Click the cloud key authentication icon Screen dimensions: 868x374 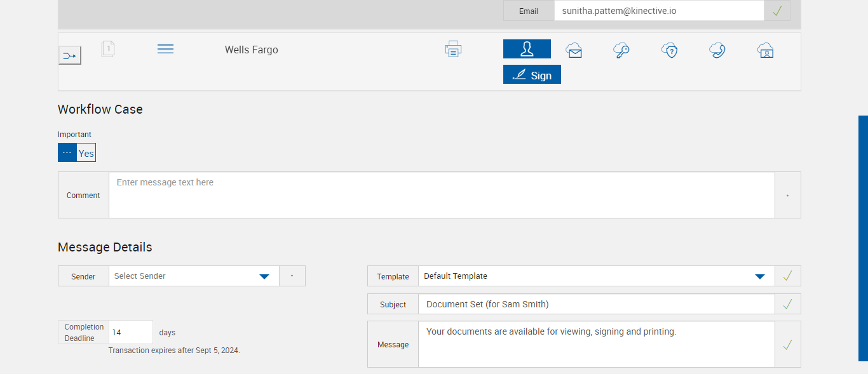click(x=621, y=50)
